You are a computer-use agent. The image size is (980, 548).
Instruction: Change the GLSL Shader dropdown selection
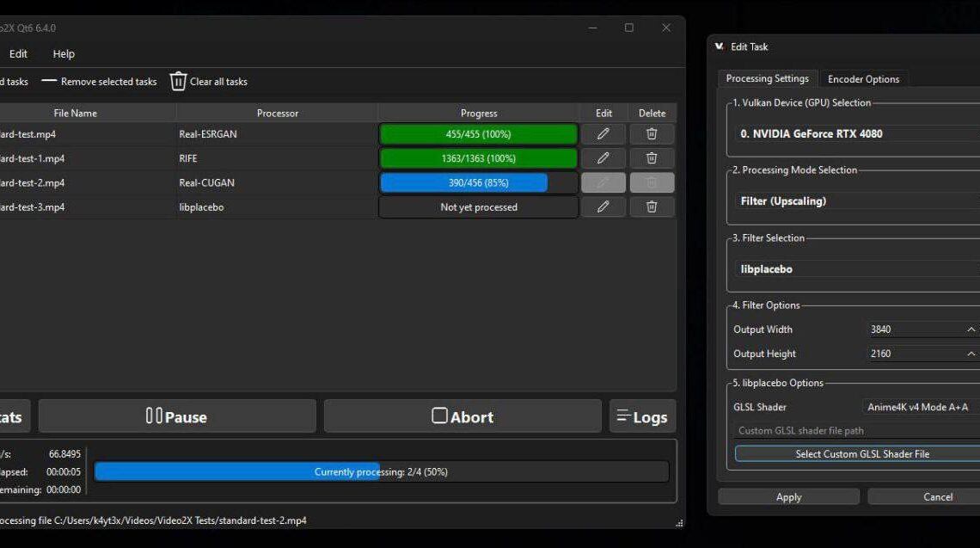coord(920,407)
